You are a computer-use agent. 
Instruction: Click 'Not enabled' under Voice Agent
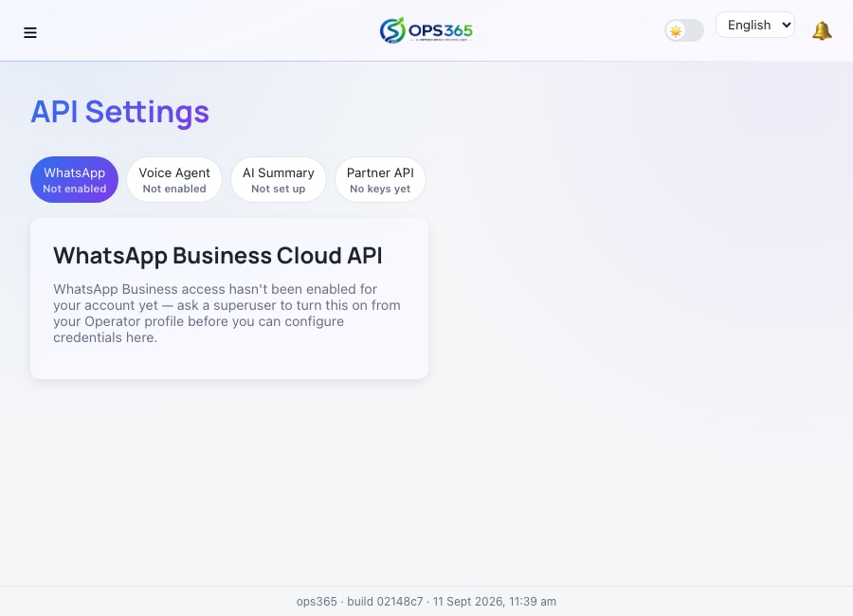(x=174, y=189)
